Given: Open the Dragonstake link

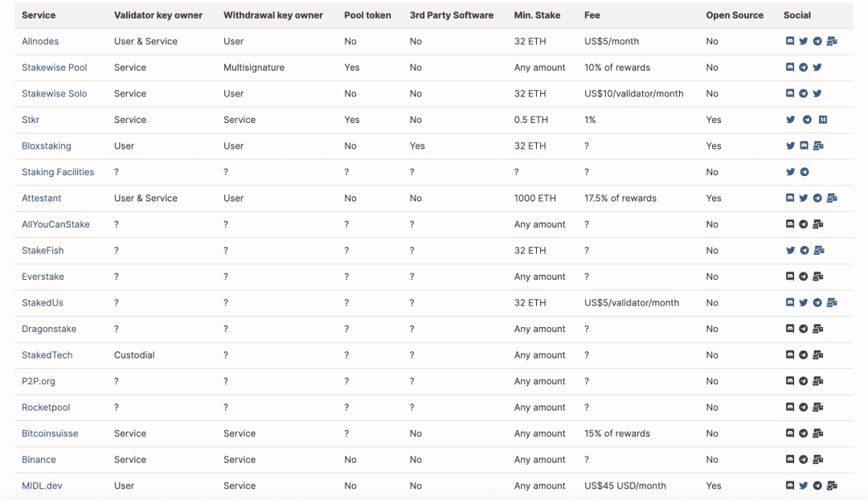Looking at the screenshot, I should pos(49,329).
